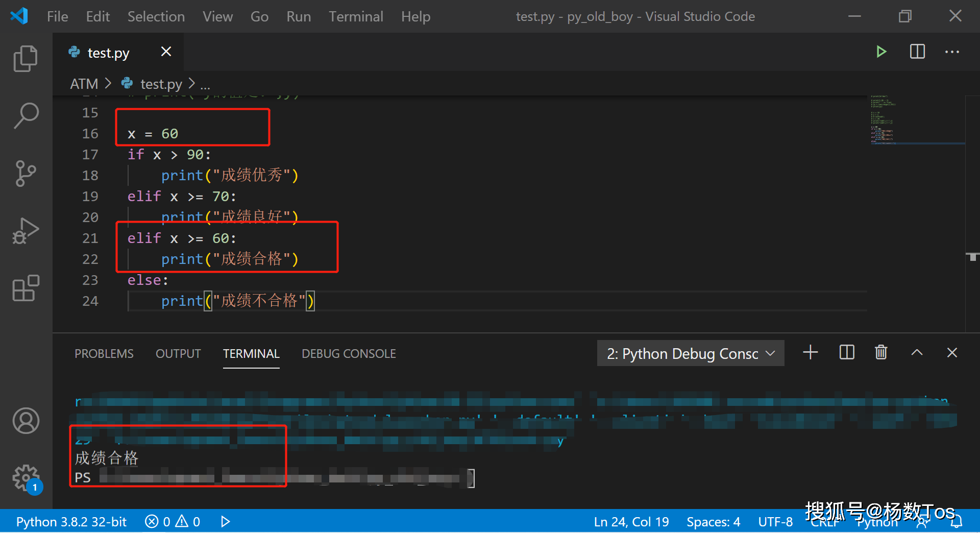Change indentation via Spaces: 4
Screen dimensions: 980x533
tap(713, 522)
